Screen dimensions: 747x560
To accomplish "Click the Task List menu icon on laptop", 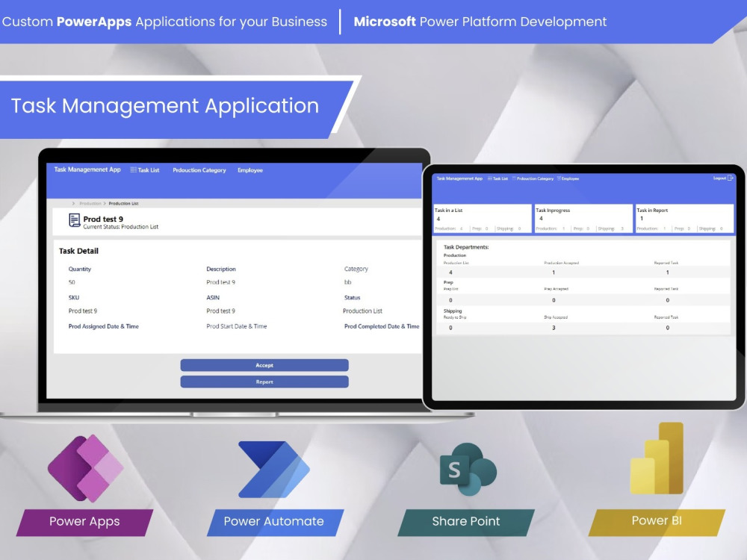I will pos(134,169).
